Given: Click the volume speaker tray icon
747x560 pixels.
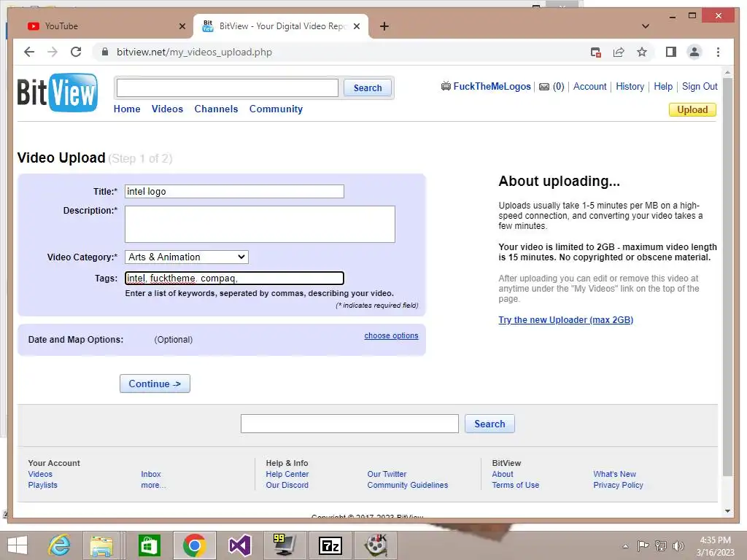Looking at the screenshot, I should tap(678, 545).
